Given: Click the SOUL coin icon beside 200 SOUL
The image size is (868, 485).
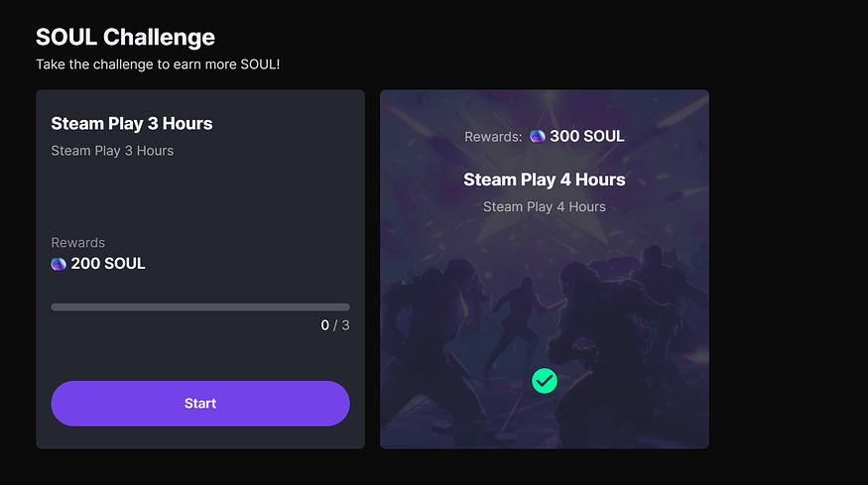Looking at the screenshot, I should [59, 264].
